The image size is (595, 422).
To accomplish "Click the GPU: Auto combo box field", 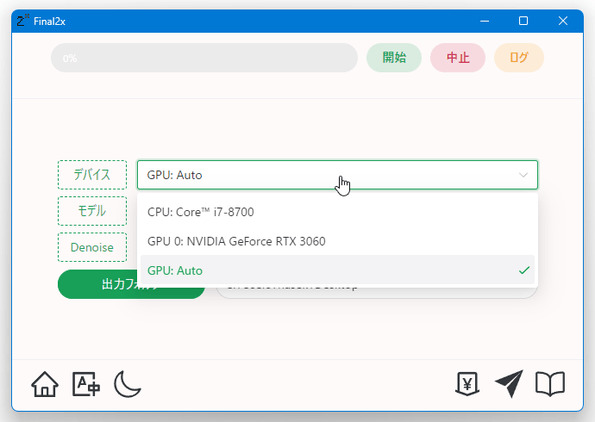I will (x=337, y=175).
